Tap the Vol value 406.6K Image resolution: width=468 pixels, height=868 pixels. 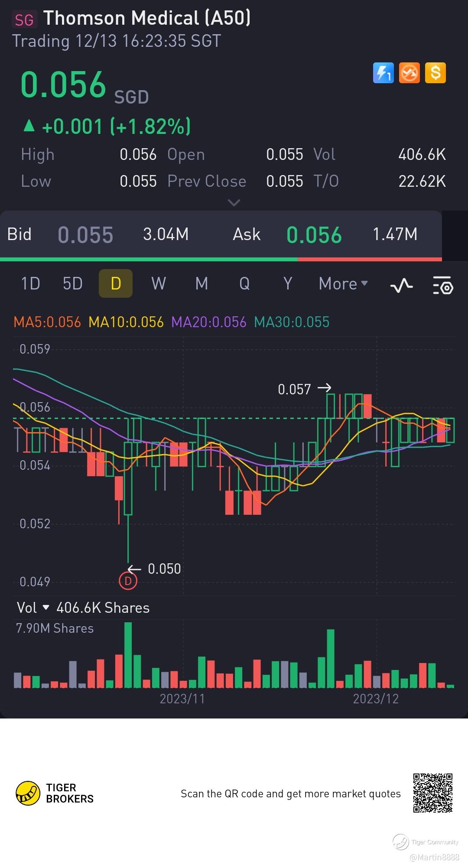(422, 155)
